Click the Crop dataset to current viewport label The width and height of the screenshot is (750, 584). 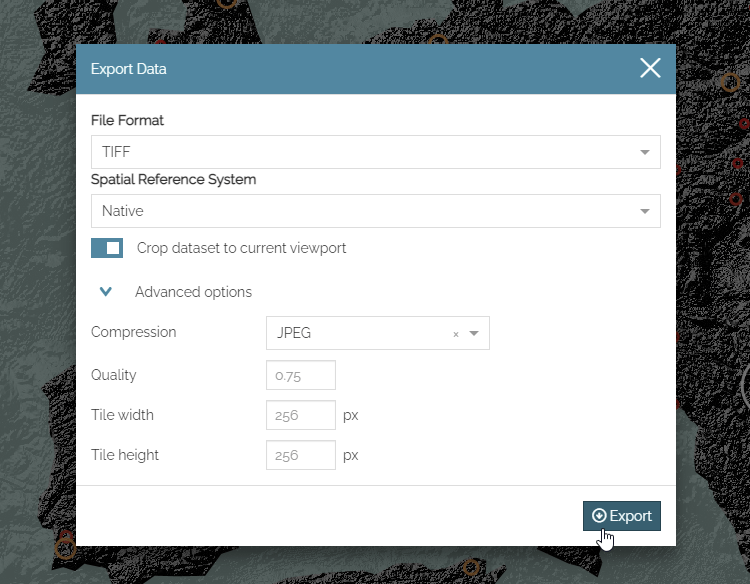(241, 248)
